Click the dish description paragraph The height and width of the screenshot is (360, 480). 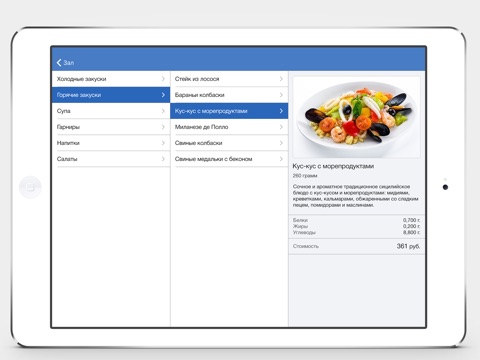(x=355, y=196)
